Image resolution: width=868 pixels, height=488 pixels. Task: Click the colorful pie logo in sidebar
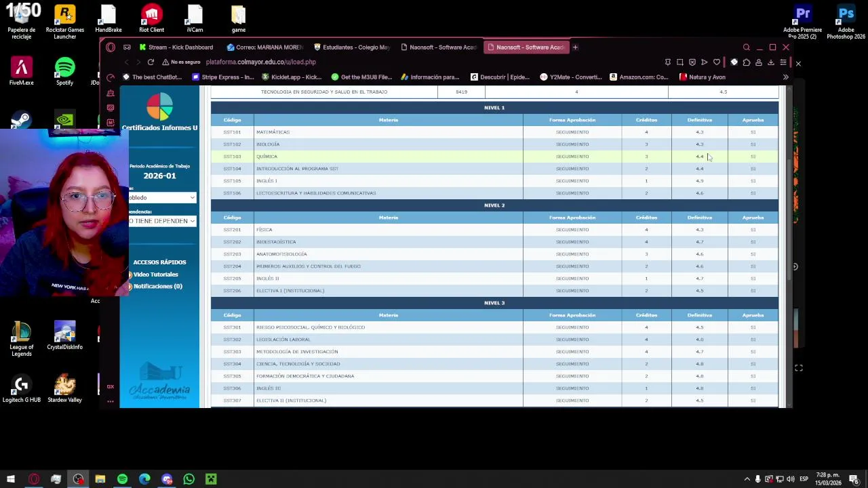tap(160, 108)
